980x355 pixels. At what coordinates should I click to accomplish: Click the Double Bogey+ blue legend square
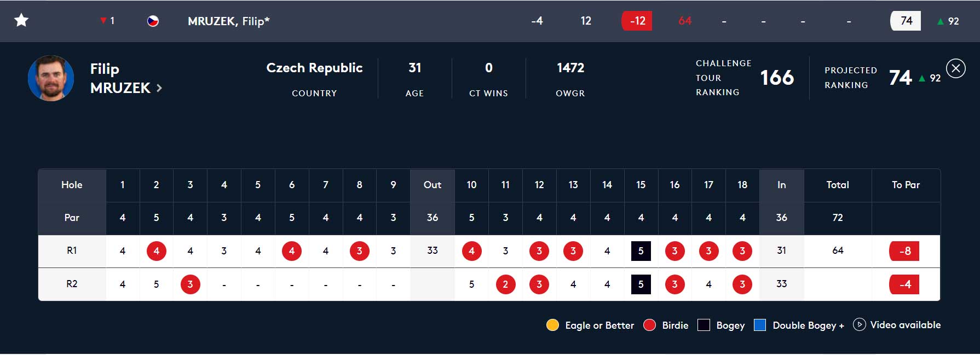click(759, 325)
